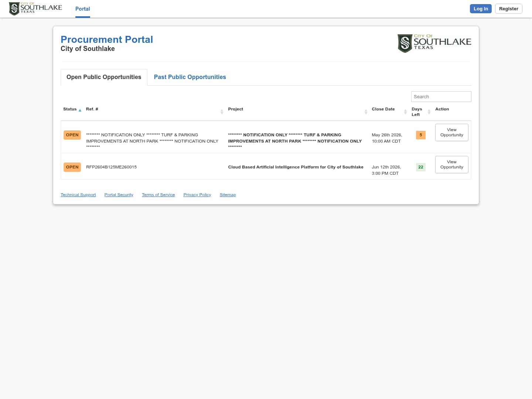The image size is (532, 399).
Task: Click the Procurement Portal heading
Action: (107, 40)
